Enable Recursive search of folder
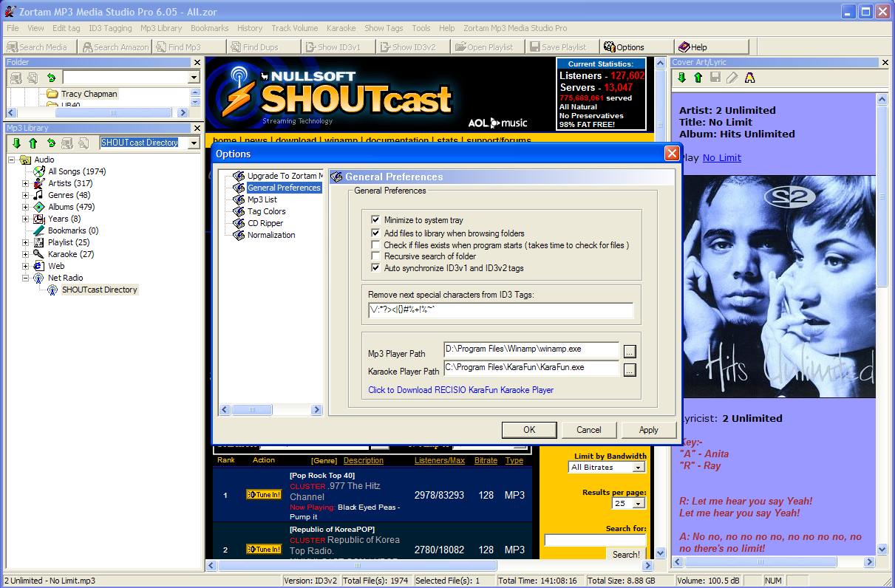The height and width of the screenshot is (588, 895). coord(375,256)
